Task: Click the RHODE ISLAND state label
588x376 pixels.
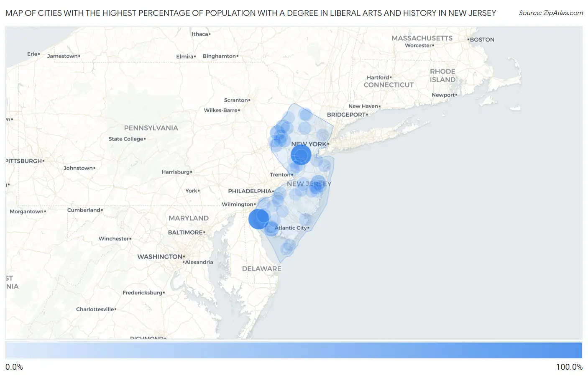Action: coord(443,76)
